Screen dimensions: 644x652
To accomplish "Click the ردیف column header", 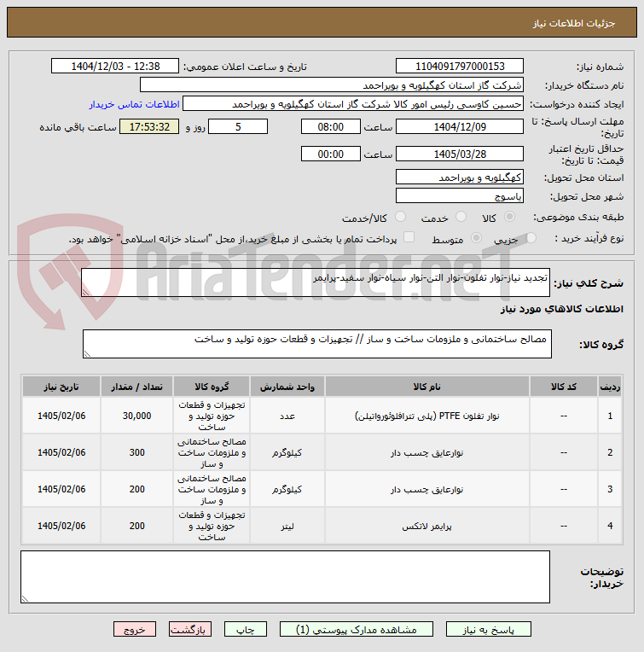I will coord(610,387).
